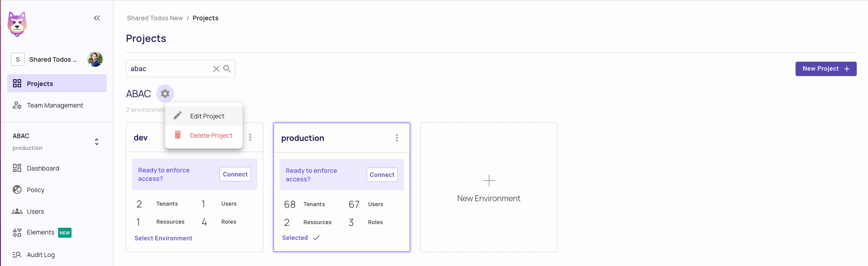This screenshot has height=266, width=868.
Task: Go to the Policy page
Action: click(36, 190)
